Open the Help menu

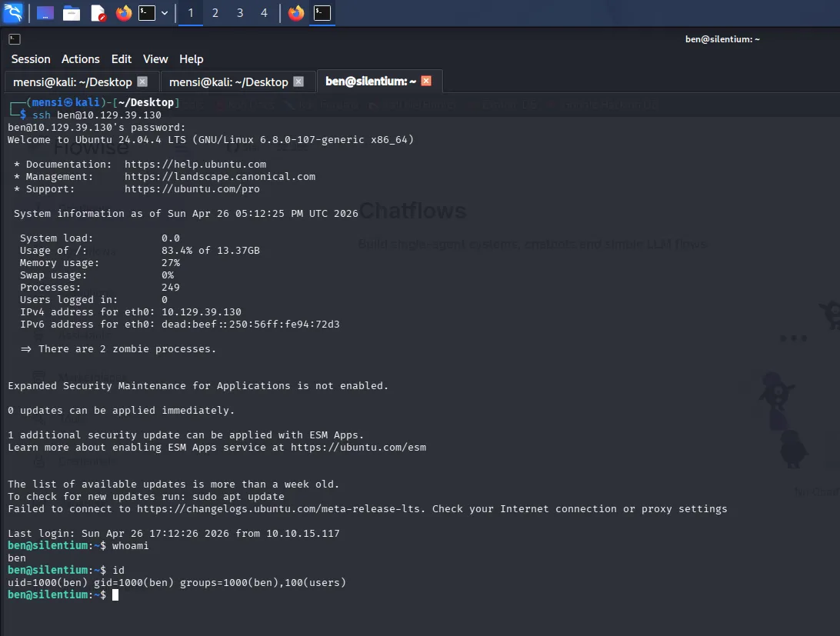[192, 59]
